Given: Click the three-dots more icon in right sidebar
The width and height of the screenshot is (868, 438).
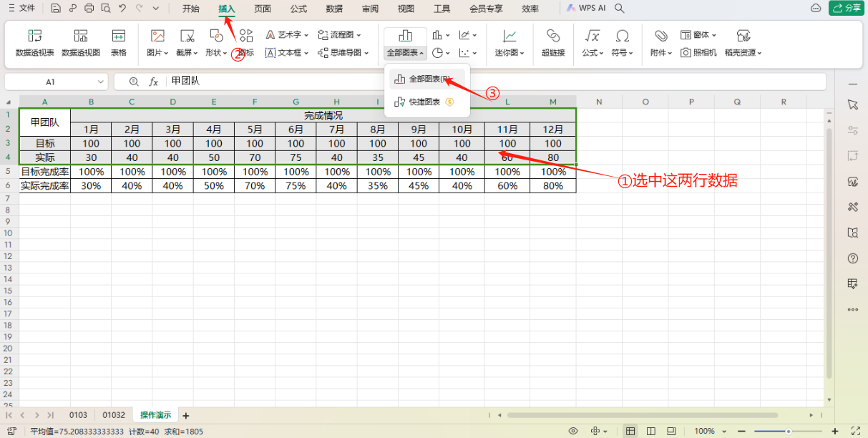Looking at the screenshot, I should [x=852, y=309].
